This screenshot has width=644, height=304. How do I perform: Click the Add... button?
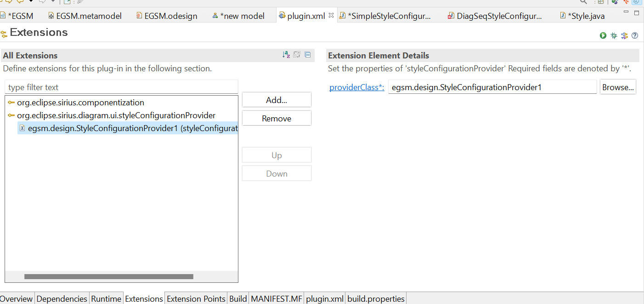[277, 100]
